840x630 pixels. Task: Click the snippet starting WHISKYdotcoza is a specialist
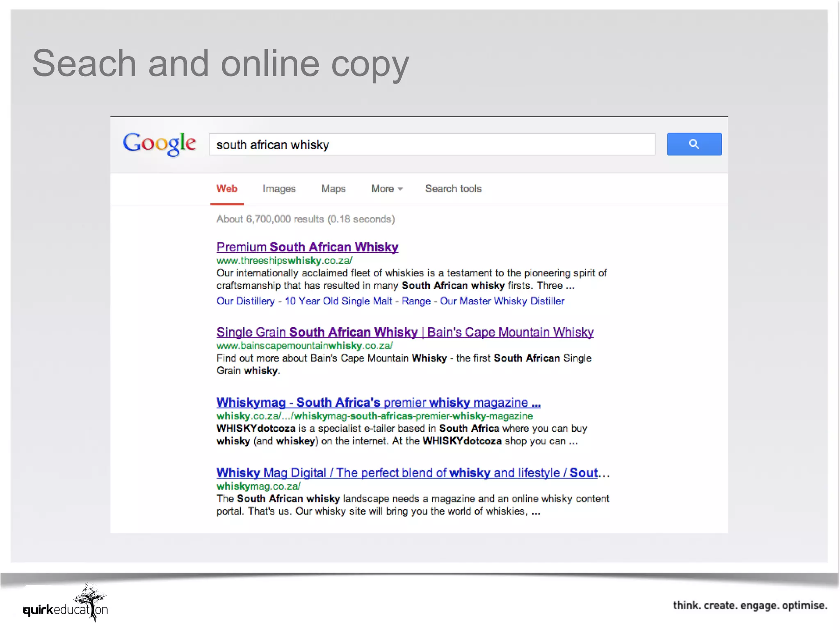402,435
